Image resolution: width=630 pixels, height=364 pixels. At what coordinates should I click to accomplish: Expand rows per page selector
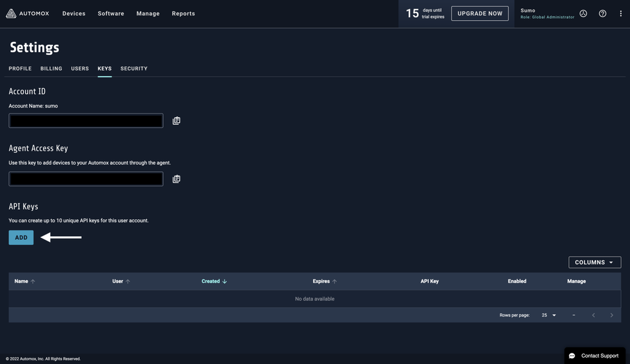549,315
